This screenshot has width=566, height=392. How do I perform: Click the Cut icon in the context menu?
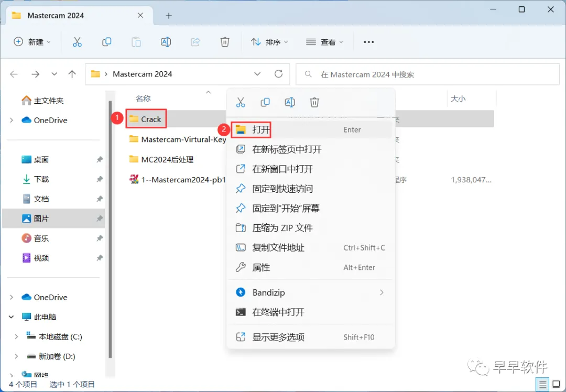click(x=241, y=103)
